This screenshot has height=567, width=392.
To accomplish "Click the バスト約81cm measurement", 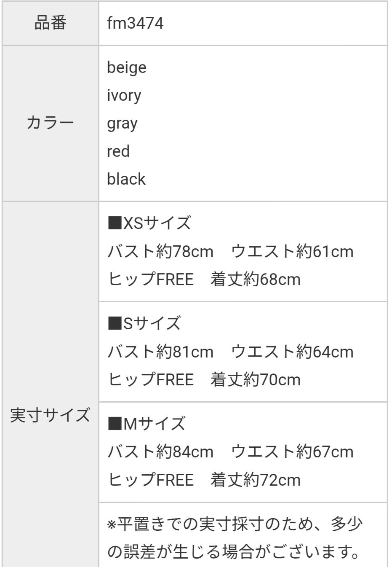I will point(160,352).
